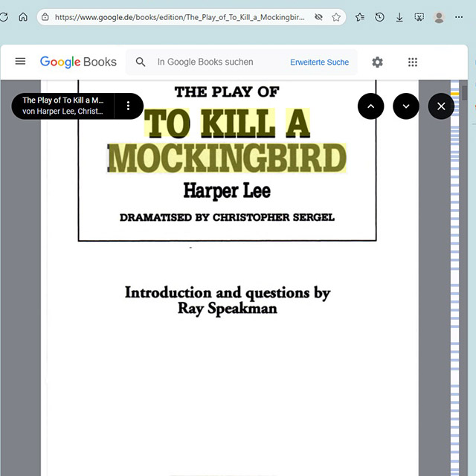Image resolution: width=476 pixels, height=476 pixels.
Task: Open the browser profile avatar
Action: (x=439, y=17)
